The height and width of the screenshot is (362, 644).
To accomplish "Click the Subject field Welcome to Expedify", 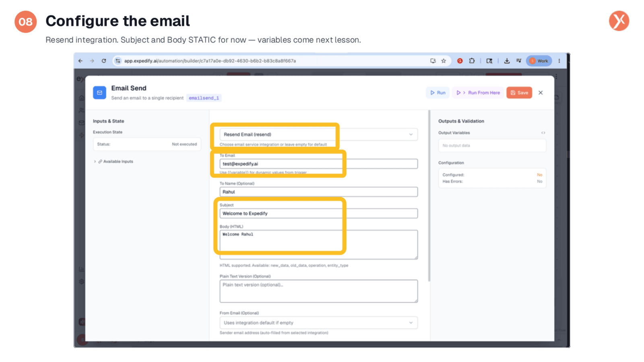I will pos(318,213).
